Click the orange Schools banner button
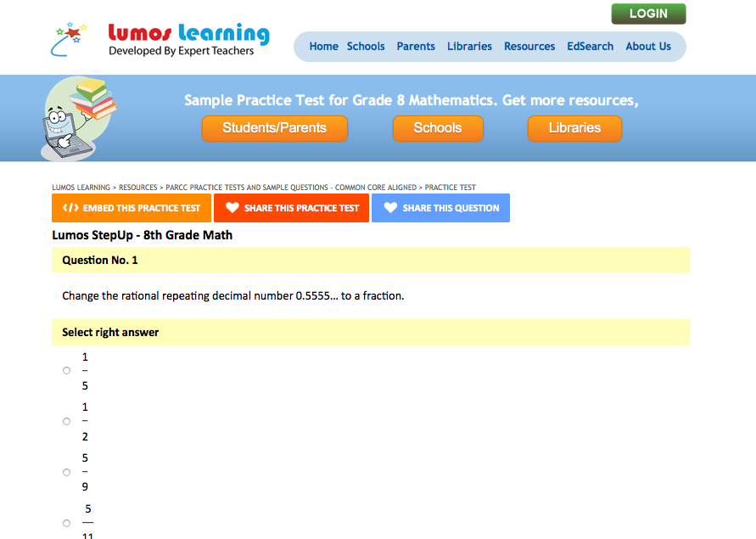 pyautogui.click(x=438, y=128)
